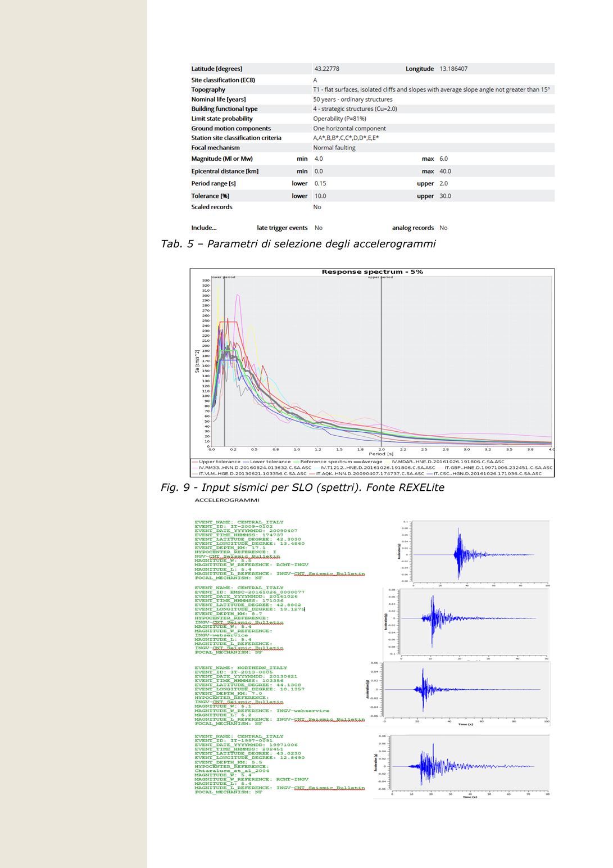Image resolution: width=613 pixels, height=868 pixels.
Task: Click the line 'EVENT_ID: EMSC-20161026_0000077'
Action: pos(249,592)
